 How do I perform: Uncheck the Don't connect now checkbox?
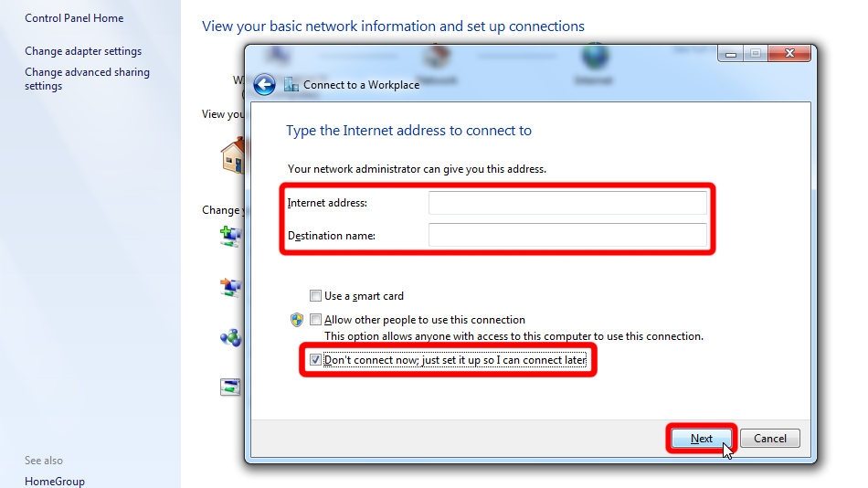315,360
